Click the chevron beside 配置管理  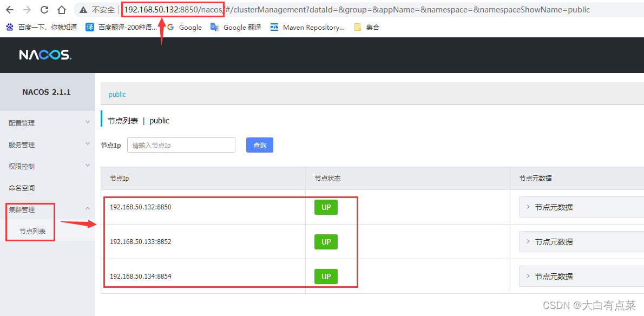88,122
